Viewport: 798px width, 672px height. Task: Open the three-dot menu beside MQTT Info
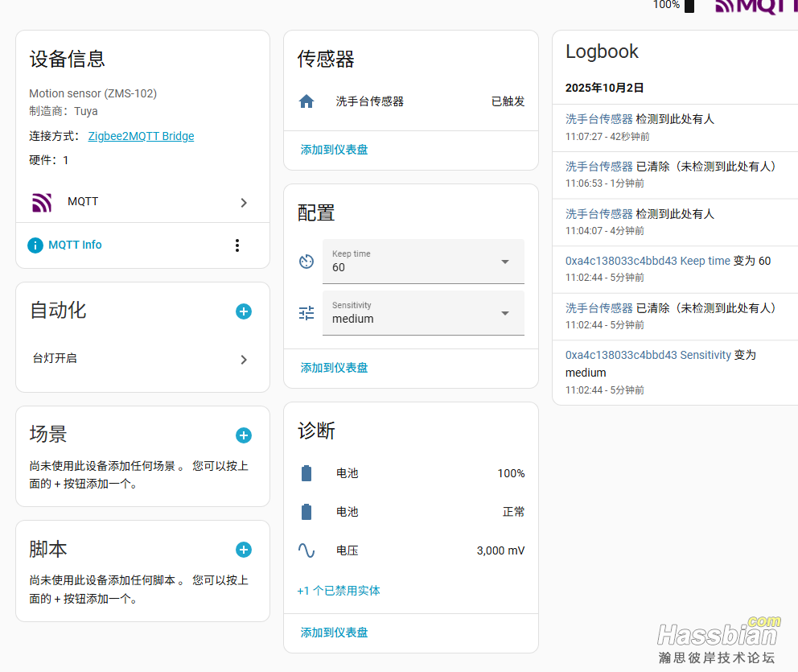point(237,245)
